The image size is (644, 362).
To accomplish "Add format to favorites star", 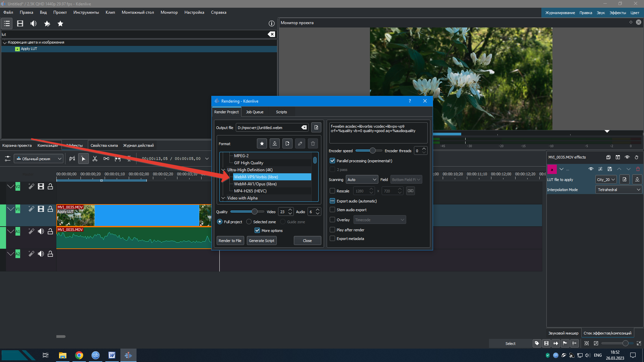I will [x=262, y=143].
